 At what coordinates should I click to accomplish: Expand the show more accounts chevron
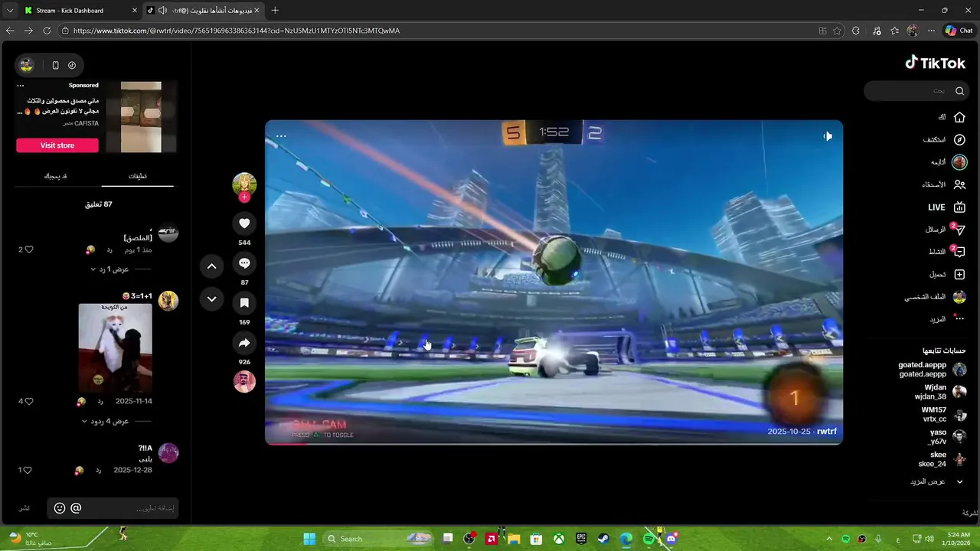click(959, 482)
